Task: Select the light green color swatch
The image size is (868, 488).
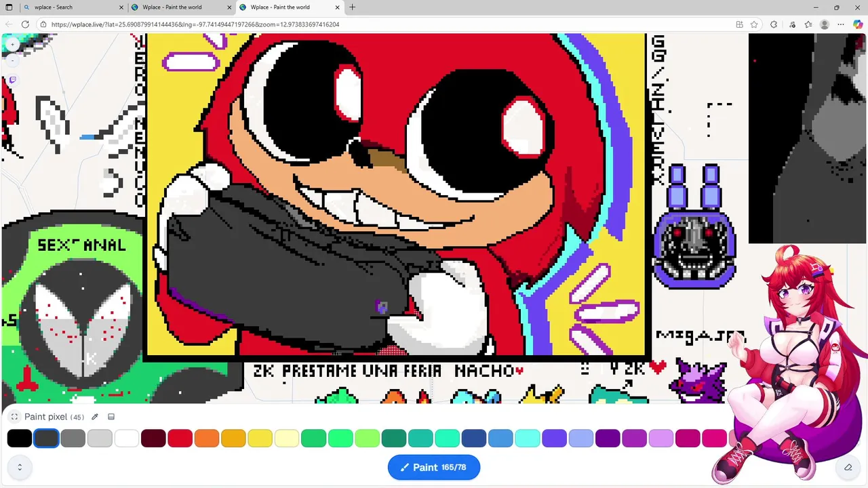Action: click(367, 439)
